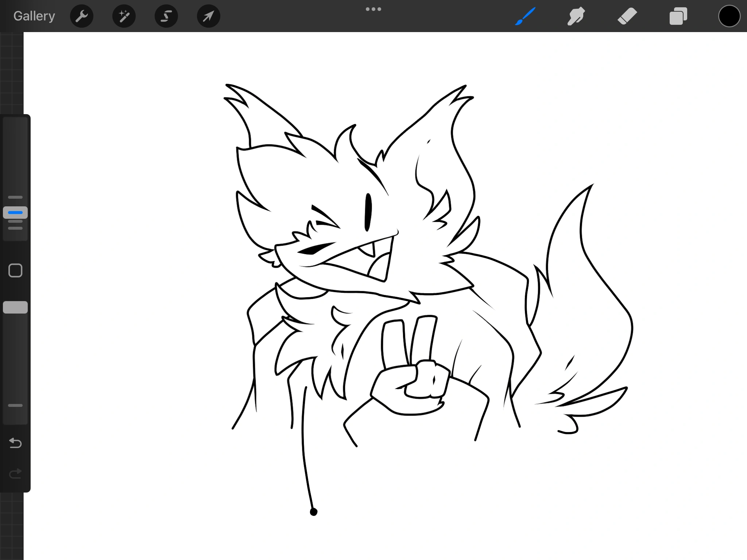The width and height of the screenshot is (747, 560).
Task: Return to the Gallery
Action: tap(34, 16)
